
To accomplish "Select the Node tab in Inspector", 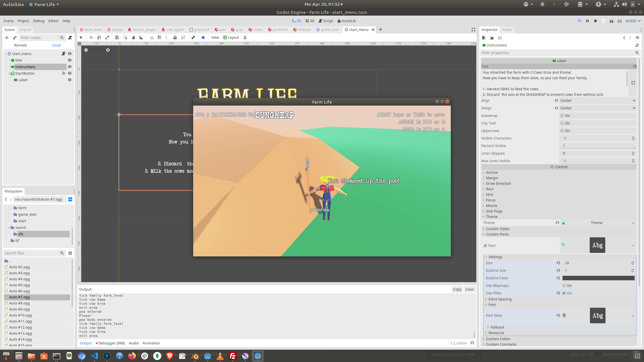I will 507,30.
